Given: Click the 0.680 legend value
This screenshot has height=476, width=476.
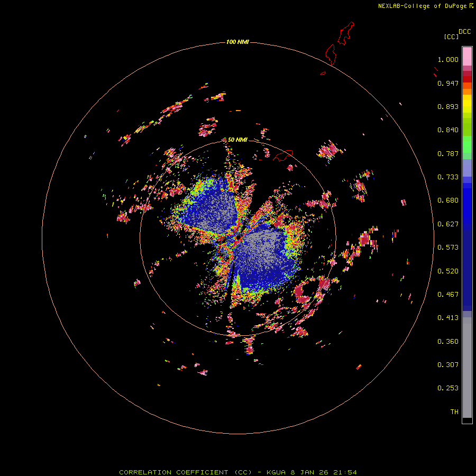Looking at the screenshot, I should tap(448, 200).
